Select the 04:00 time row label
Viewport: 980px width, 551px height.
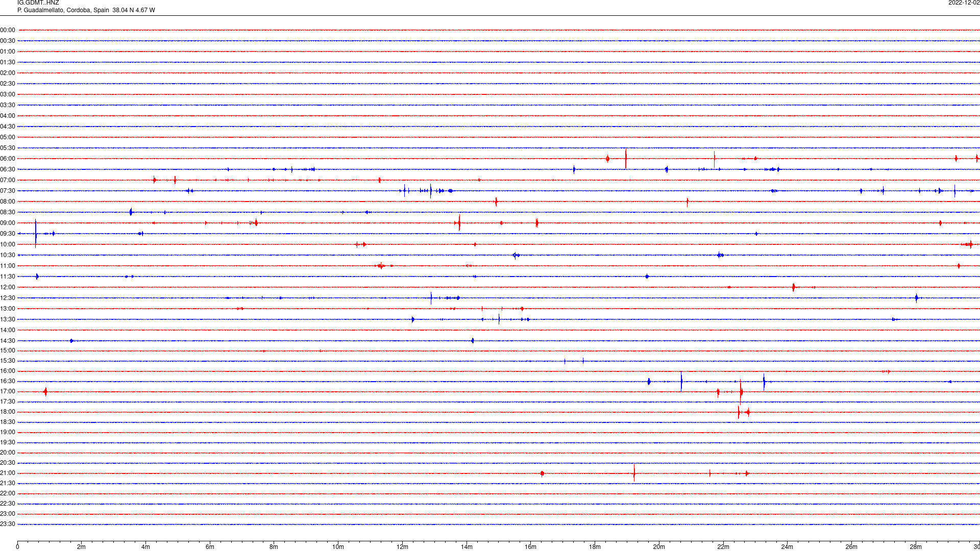click(8, 116)
